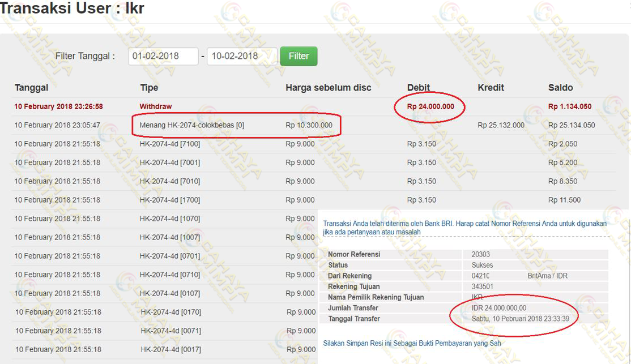The image size is (631, 364).
Task: Click the start date field showing 01-02-2018
Action: tap(163, 56)
